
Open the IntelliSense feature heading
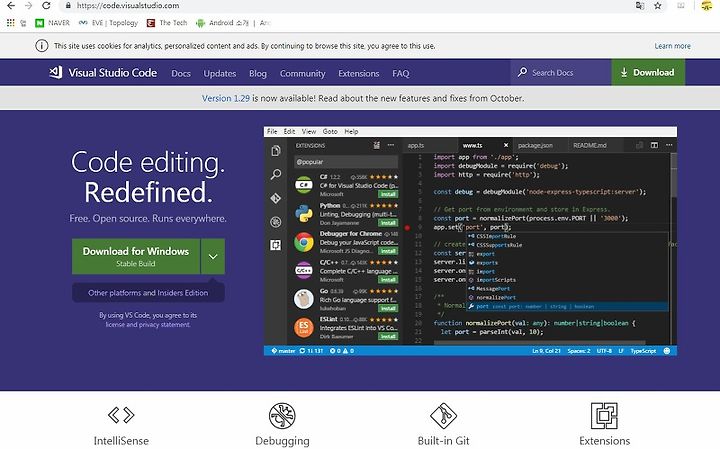point(121,441)
